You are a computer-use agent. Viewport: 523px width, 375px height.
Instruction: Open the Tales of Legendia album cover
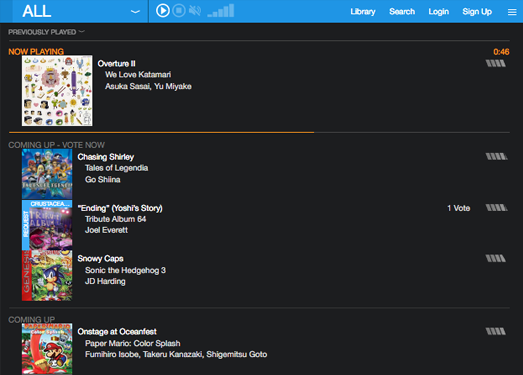pos(47,174)
